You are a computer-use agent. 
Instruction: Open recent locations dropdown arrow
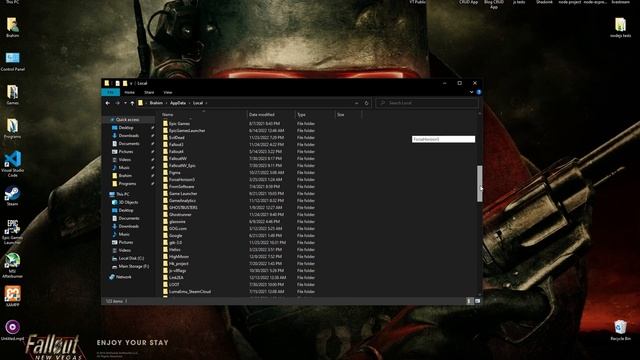[x=125, y=103]
